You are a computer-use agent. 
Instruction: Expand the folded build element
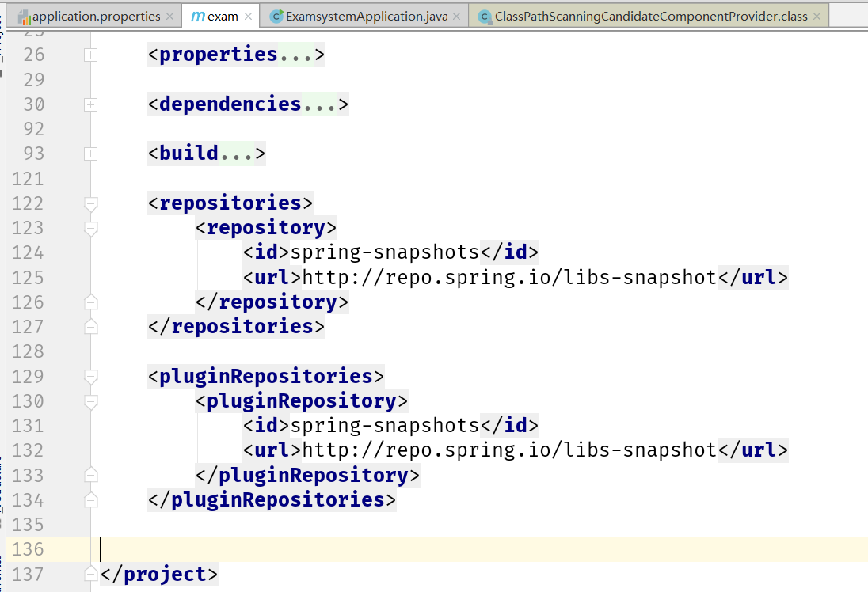90,154
